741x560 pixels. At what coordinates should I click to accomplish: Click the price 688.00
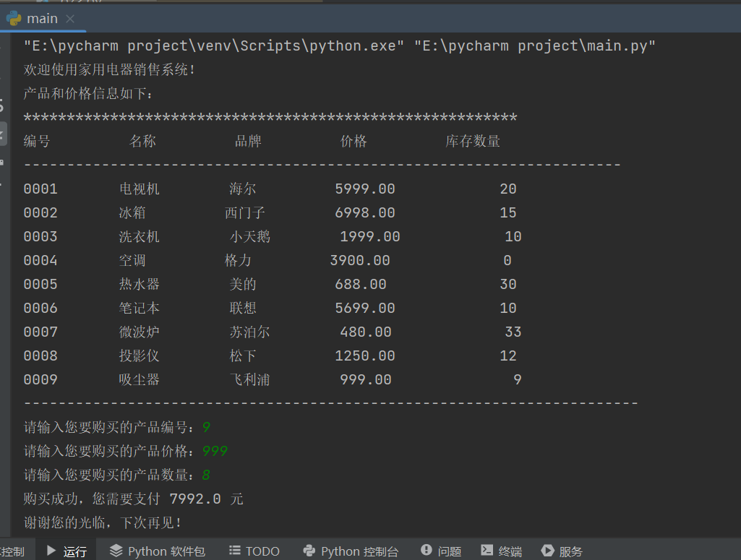361,284
